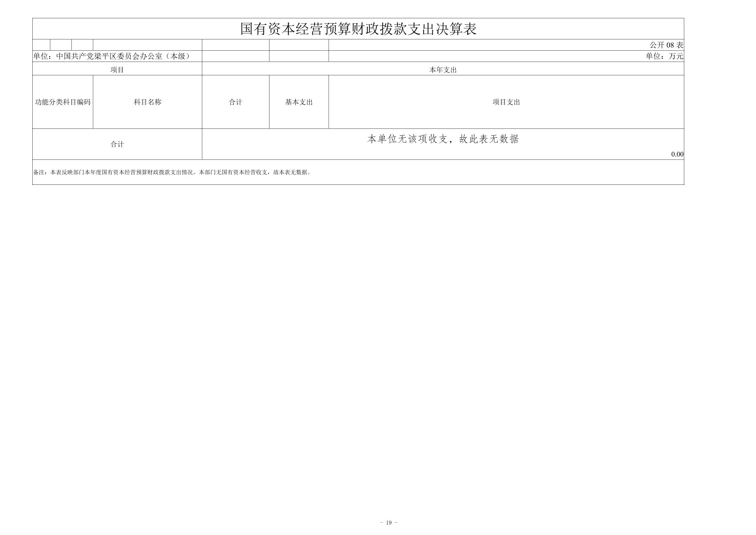Click the first small empty cell in the 公开 08 表 row
This screenshot has width=756, height=535.
click(x=41, y=45)
